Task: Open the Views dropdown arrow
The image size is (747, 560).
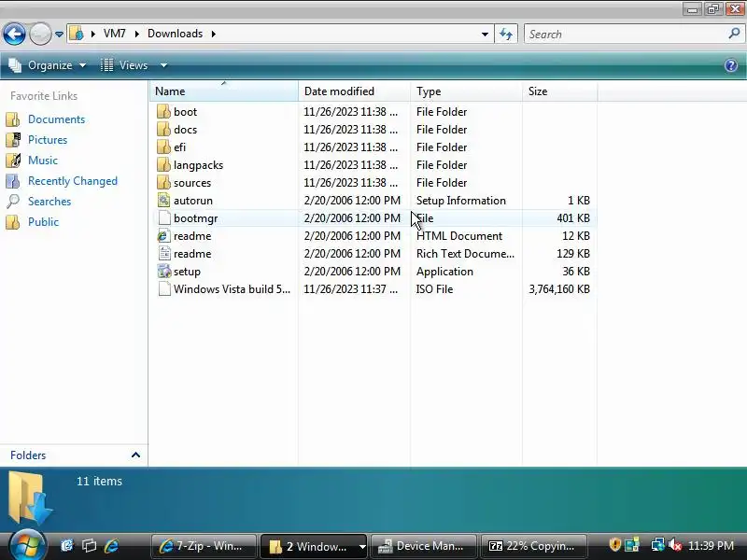Action: pos(163,65)
